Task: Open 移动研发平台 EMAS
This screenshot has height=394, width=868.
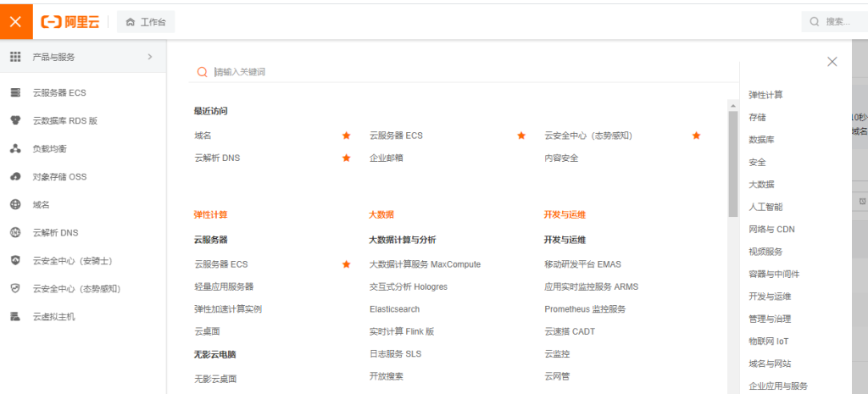Action: coord(583,264)
